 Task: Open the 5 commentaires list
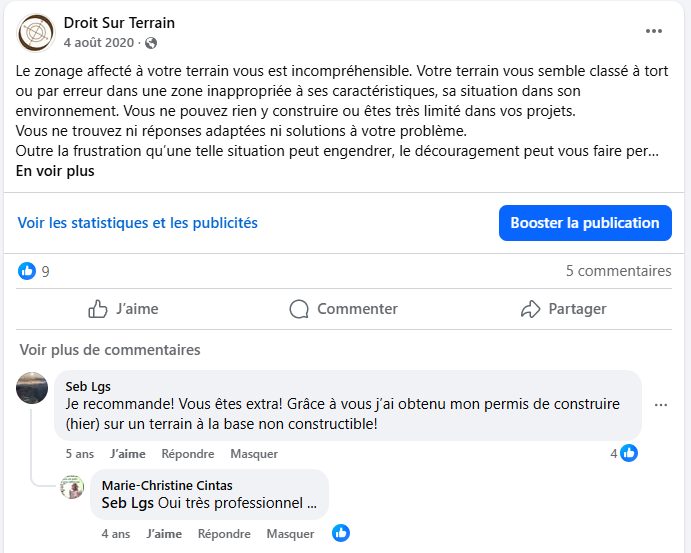618,271
